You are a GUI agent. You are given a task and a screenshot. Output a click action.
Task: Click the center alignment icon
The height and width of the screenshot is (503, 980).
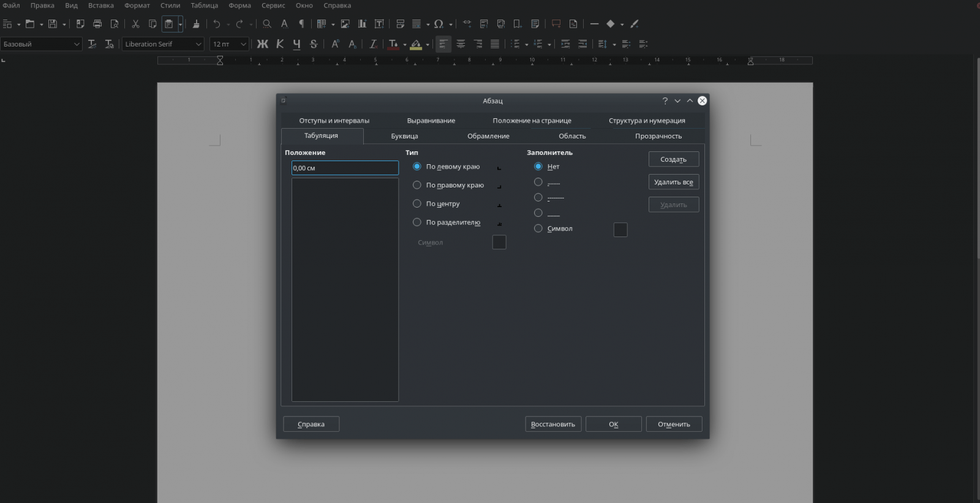tap(461, 44)
